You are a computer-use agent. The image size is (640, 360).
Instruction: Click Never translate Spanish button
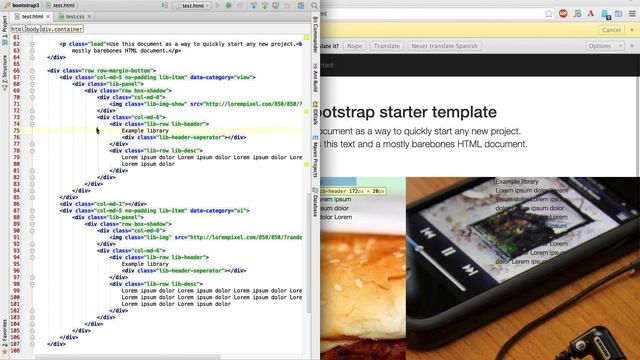pos(444,46)
